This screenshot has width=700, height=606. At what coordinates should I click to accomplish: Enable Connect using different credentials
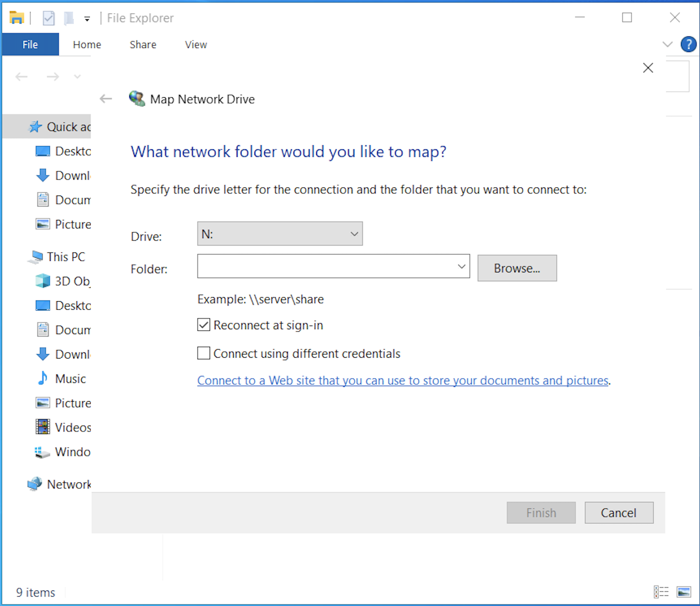click(203, 354)
